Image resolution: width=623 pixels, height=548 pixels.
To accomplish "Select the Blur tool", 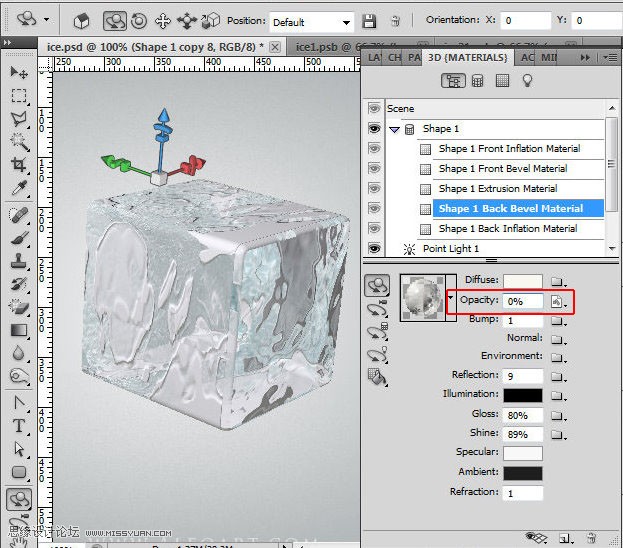I will point(19,353).
